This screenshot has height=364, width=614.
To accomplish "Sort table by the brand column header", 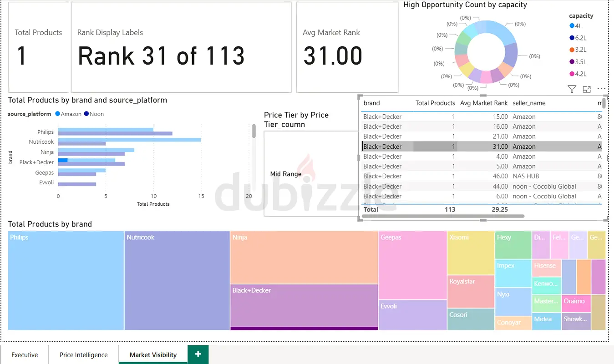I will coord(372,103).
